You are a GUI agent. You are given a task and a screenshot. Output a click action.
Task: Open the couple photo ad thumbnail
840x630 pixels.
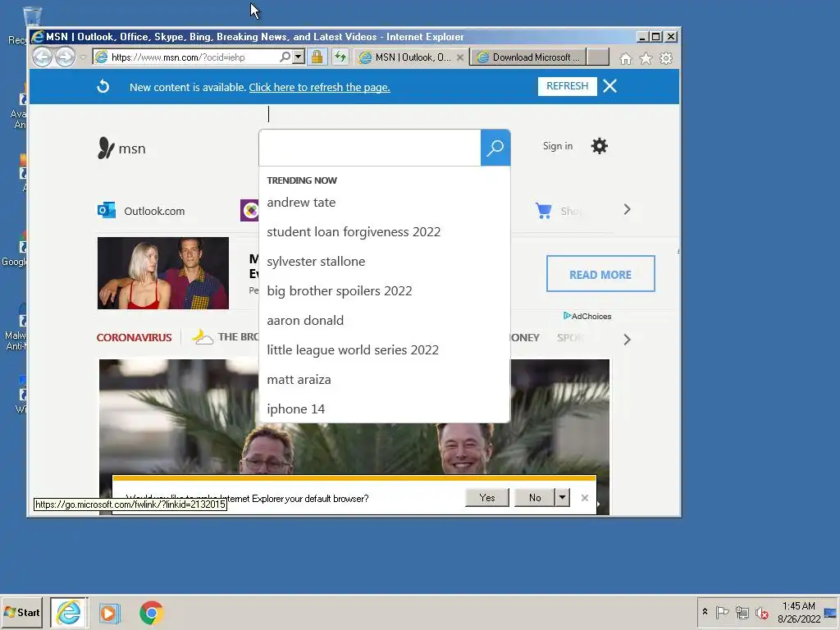[x=163, y=273]
